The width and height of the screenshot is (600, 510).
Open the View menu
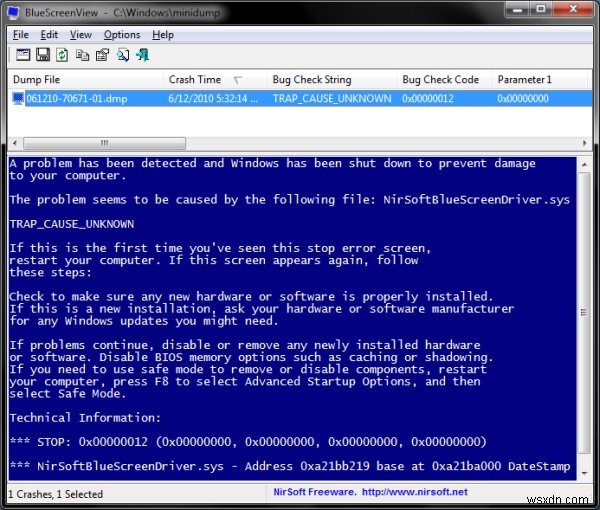(x=80, y=35)
